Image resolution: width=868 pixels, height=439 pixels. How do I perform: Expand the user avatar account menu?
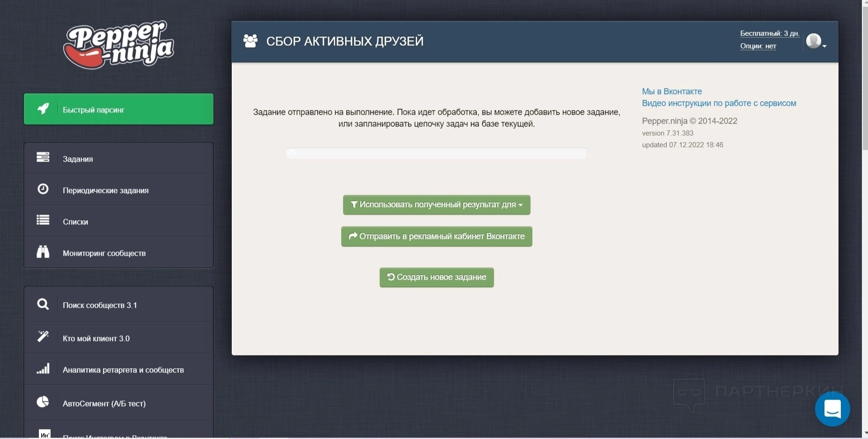point(816,42)
